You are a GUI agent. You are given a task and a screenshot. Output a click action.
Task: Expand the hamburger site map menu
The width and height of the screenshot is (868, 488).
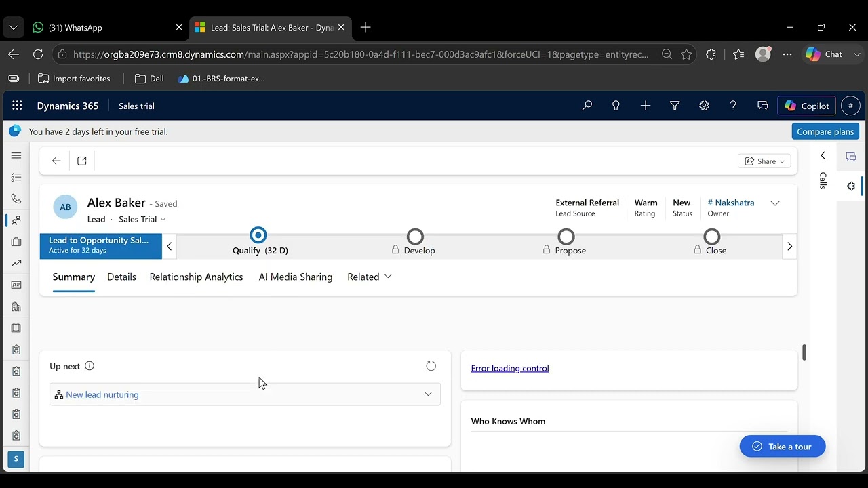click(16, 155)
